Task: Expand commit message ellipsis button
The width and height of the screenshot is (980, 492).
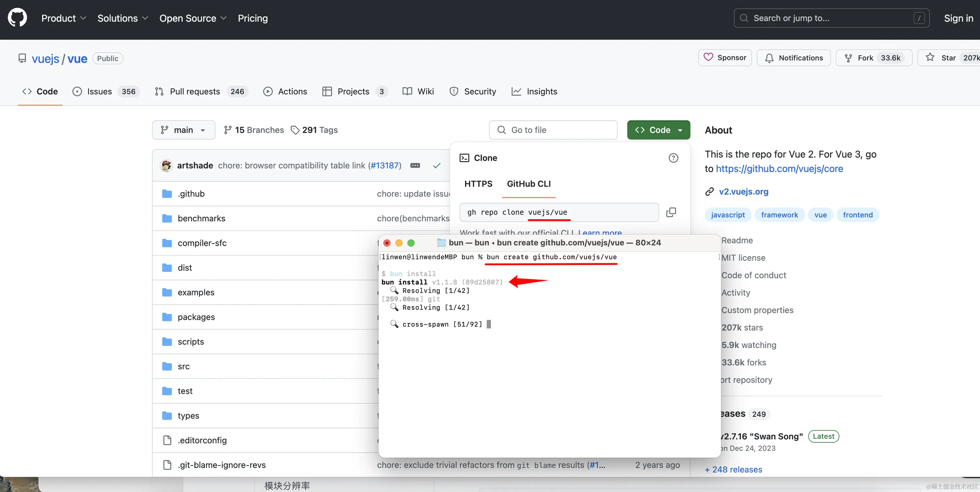Action: 415,166
